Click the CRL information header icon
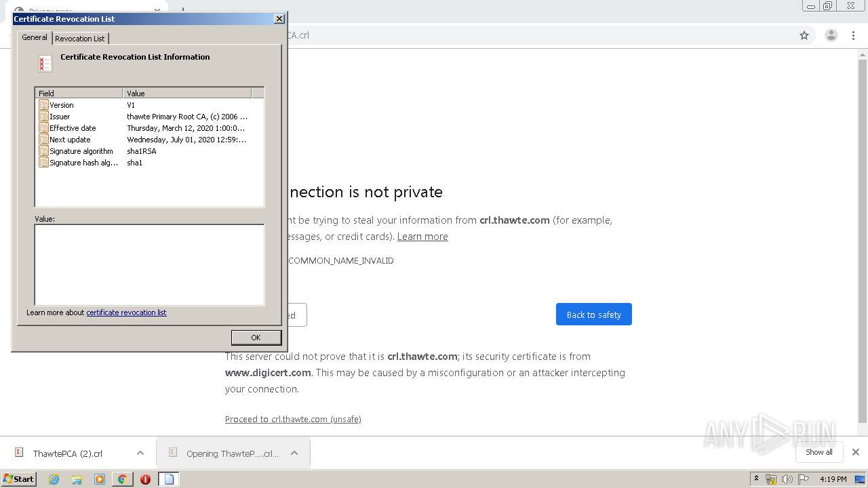 45,64
